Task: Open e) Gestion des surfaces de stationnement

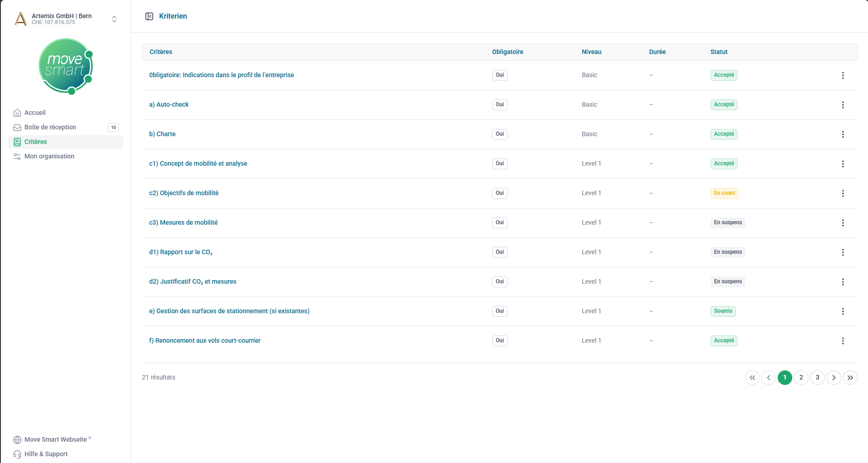Action: coord(229,311)
